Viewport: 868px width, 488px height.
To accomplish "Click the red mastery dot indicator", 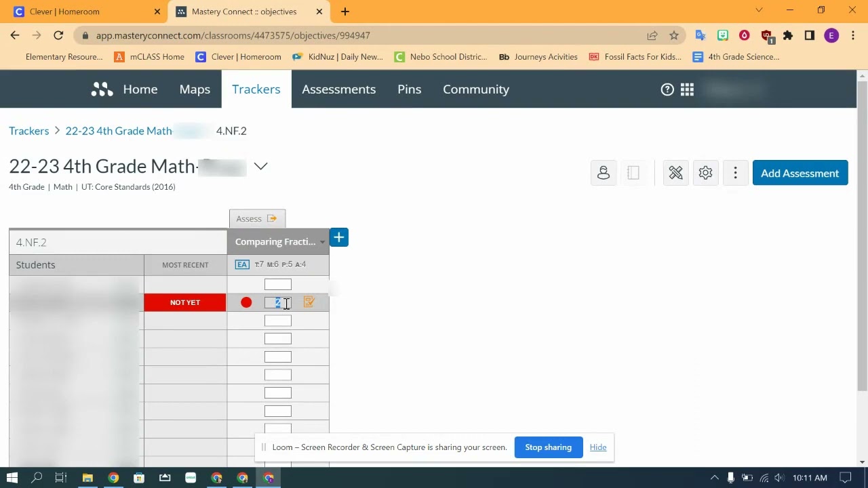I will pyautogui.click(x=246, y=302).
